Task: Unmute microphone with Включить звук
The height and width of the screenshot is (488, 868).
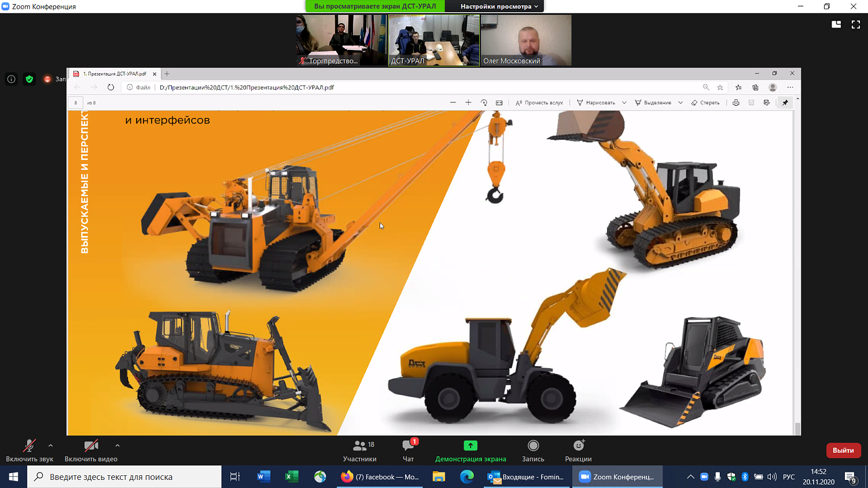Action: (x=30, y=450)
